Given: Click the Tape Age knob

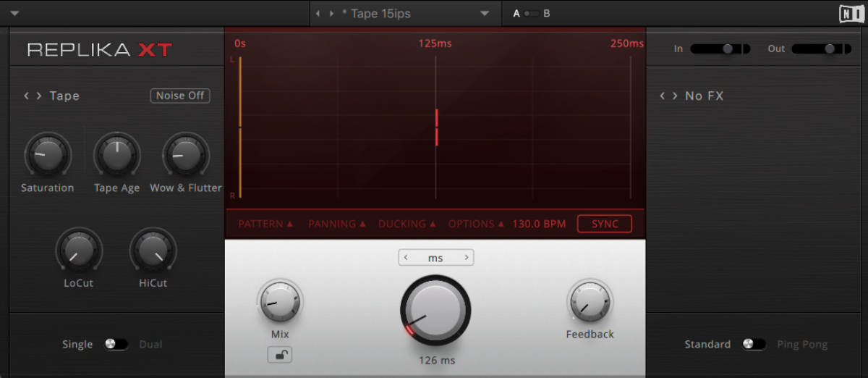Looking at the screenshot, I should tap(116, 154).
